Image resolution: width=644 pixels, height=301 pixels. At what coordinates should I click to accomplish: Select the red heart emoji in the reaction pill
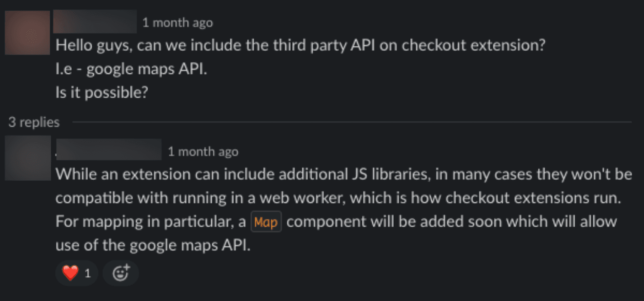point(69,273)
